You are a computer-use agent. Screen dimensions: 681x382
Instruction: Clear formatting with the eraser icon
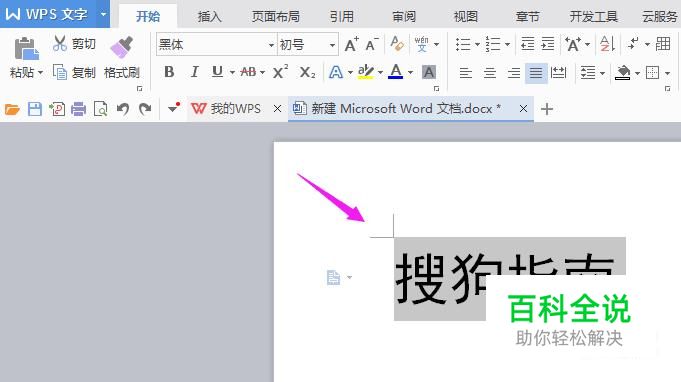point(397,44)
